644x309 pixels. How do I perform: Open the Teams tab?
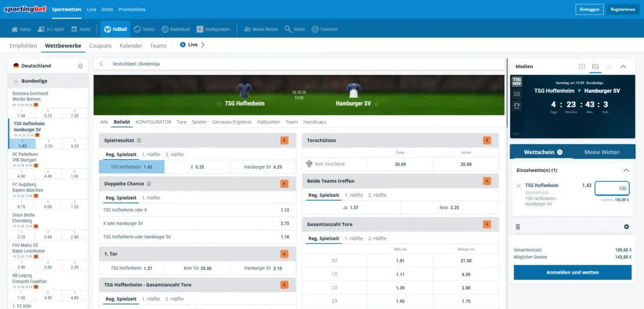[x=158, y=46]
